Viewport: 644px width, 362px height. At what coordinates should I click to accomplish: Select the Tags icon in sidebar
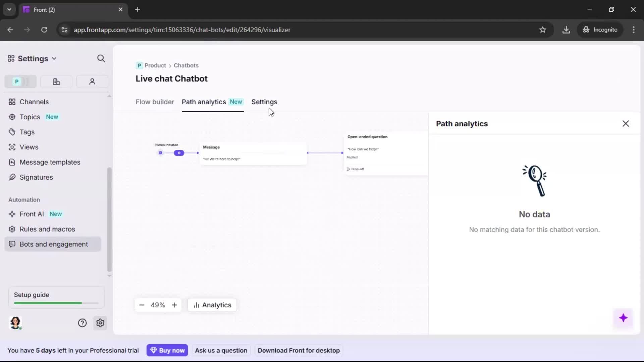click(12, 132)
